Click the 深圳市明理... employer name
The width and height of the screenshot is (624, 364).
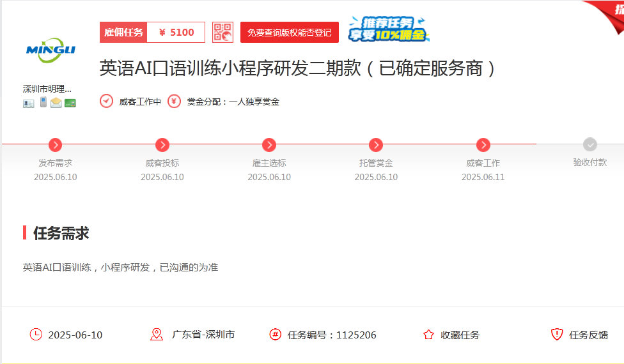pos(47,89)
